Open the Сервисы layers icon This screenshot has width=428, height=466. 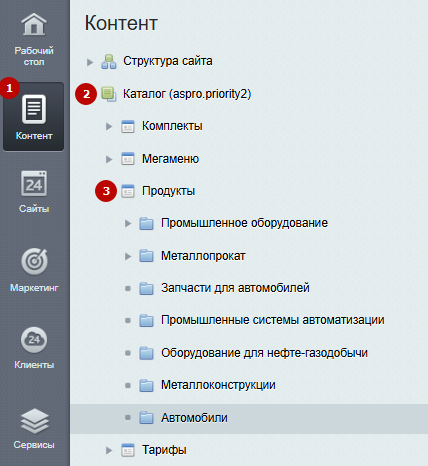pos(34,421)
